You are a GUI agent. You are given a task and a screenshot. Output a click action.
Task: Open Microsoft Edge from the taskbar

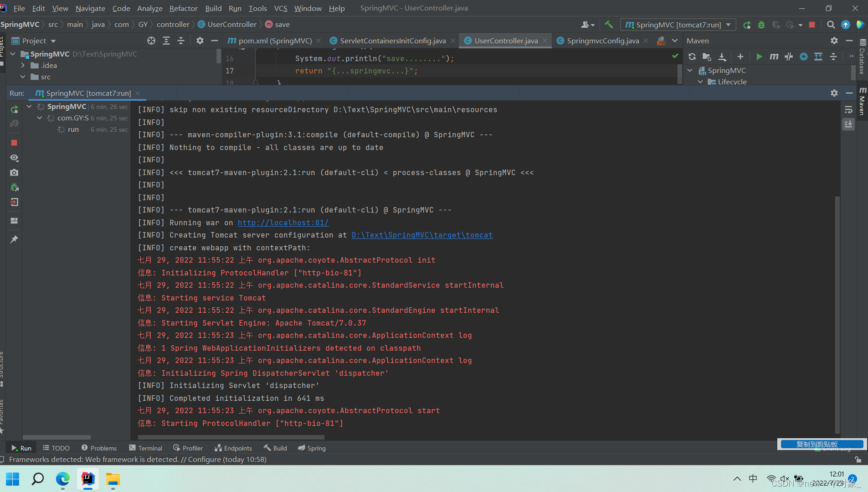pos(63,479)
